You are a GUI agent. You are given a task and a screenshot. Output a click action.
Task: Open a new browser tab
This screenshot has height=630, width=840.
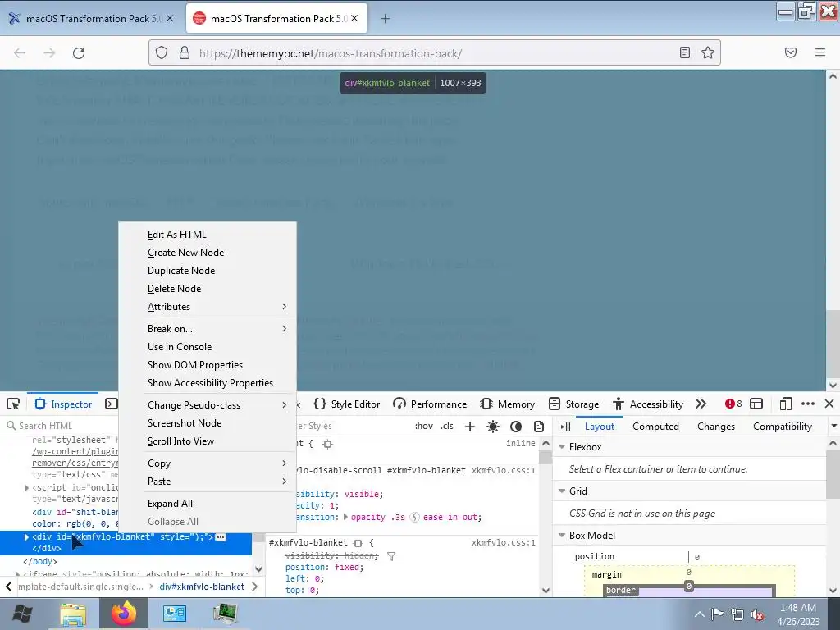[385, 19]
